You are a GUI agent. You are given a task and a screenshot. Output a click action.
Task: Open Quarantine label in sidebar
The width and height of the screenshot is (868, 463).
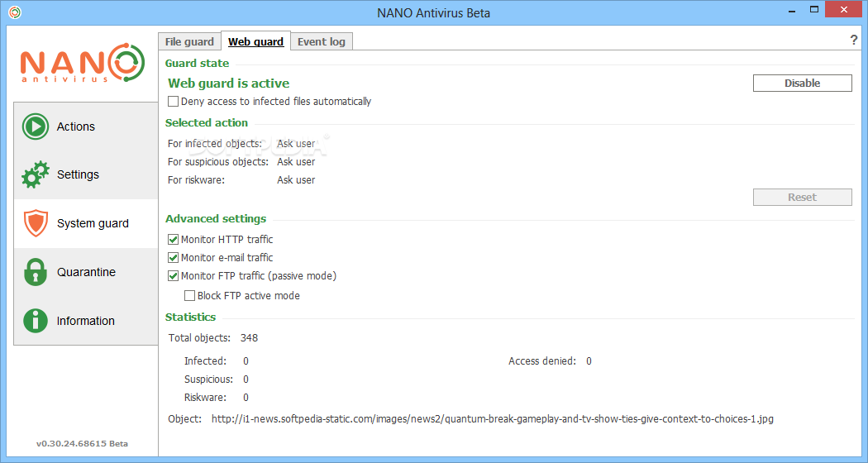pos(86,272)
